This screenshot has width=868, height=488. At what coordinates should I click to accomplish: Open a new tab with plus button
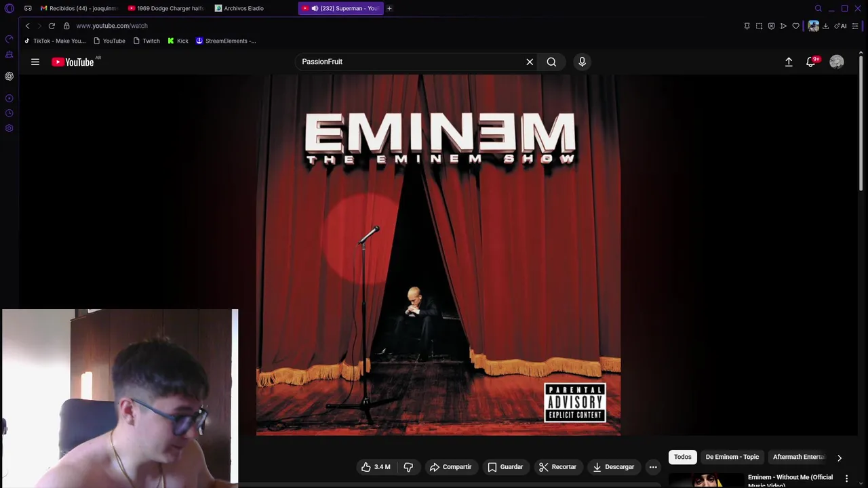389,8
